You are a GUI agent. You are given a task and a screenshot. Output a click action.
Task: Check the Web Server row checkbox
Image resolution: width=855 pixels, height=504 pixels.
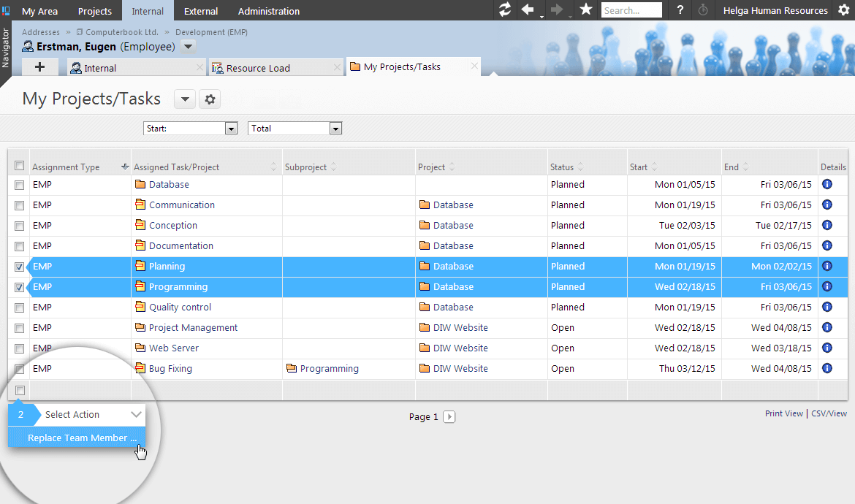pyautogui.click(x=19, y=348)
